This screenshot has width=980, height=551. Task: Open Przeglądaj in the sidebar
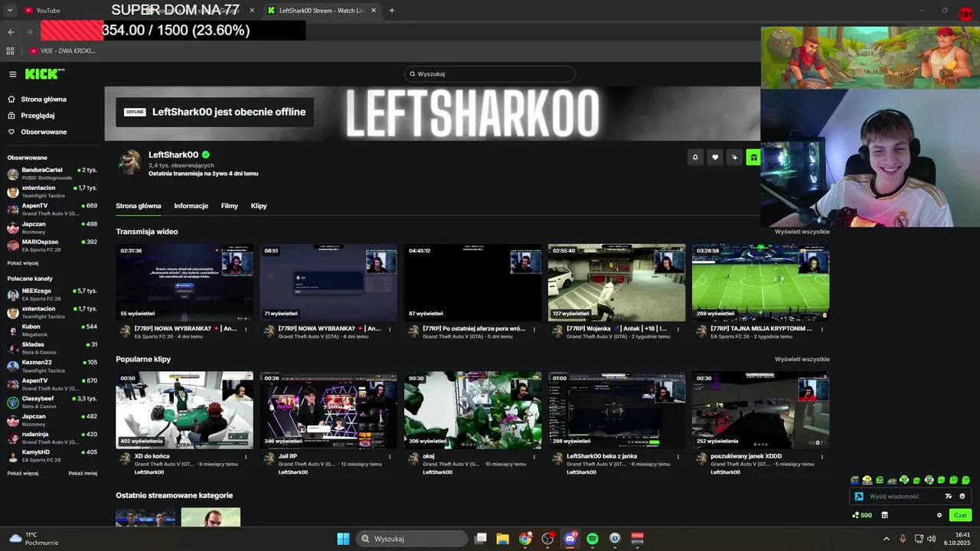click(x=38, y=116)
